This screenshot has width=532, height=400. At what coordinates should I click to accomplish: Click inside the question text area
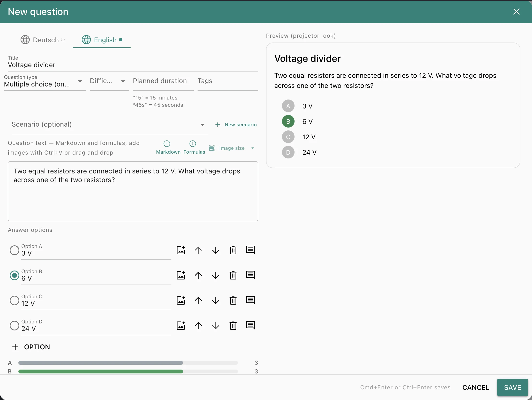pos(133,191)
